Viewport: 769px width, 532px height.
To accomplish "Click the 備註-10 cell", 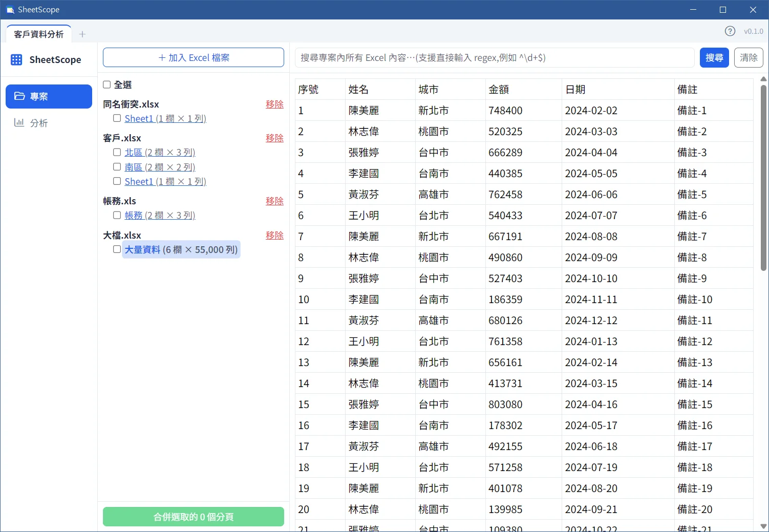I will (x=714, y=299).
